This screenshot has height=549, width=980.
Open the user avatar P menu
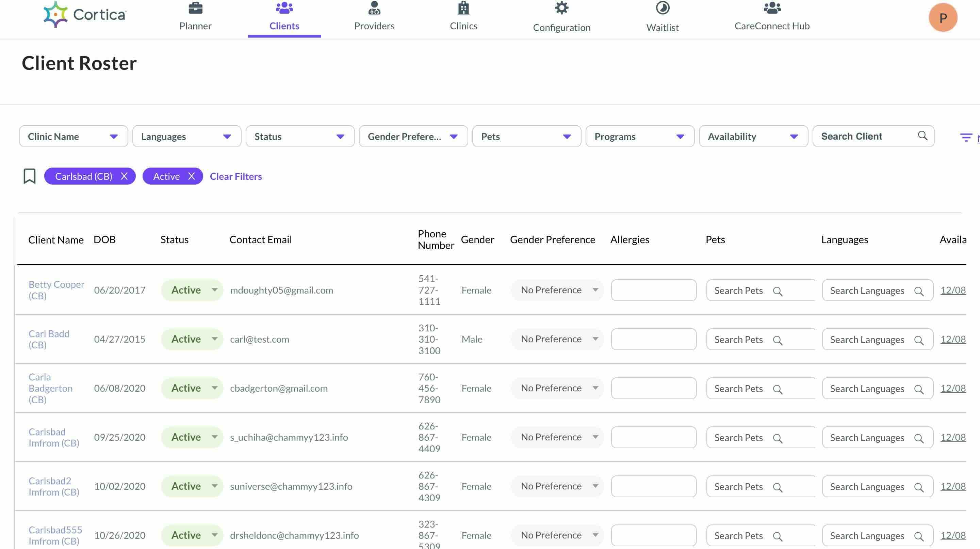943,17
